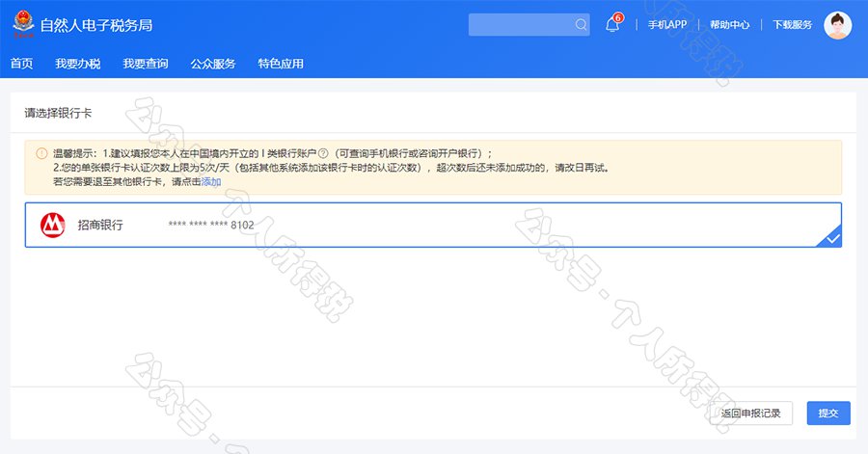Screen dimensions: 868x454
Task: Go to 首页 menu
Action: coord(21,64)
